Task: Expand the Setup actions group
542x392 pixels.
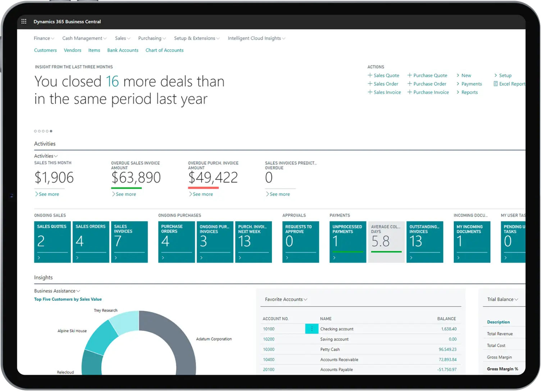Action: pos(503,76)
